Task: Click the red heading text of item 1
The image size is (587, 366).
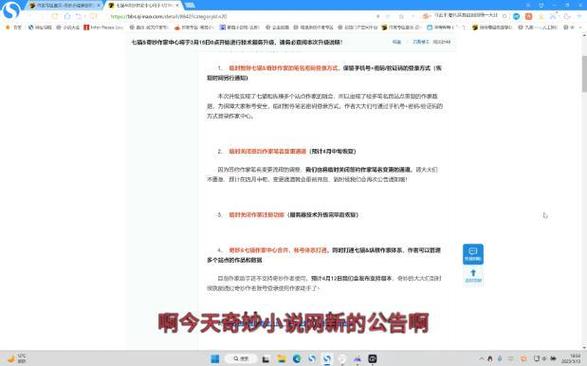Action: (283, 68)
